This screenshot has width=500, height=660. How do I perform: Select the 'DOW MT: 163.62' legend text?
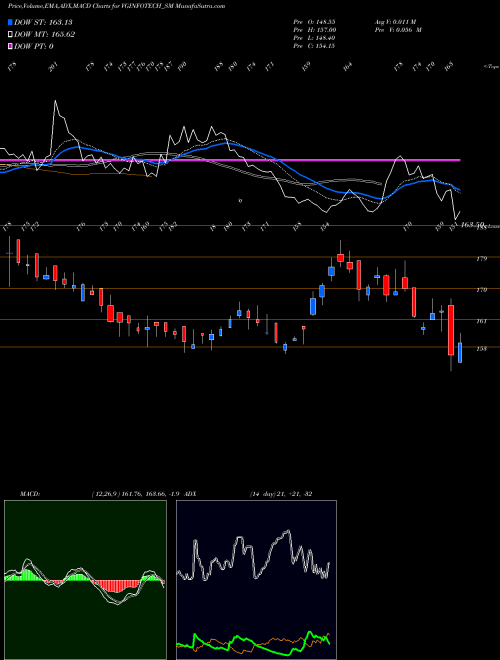(45, 35)
